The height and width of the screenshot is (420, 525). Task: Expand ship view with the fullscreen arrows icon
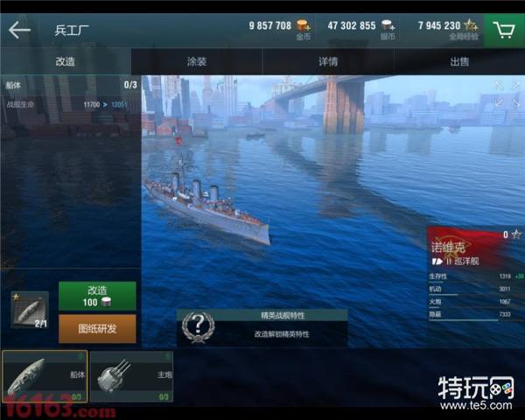coord(507,94)
